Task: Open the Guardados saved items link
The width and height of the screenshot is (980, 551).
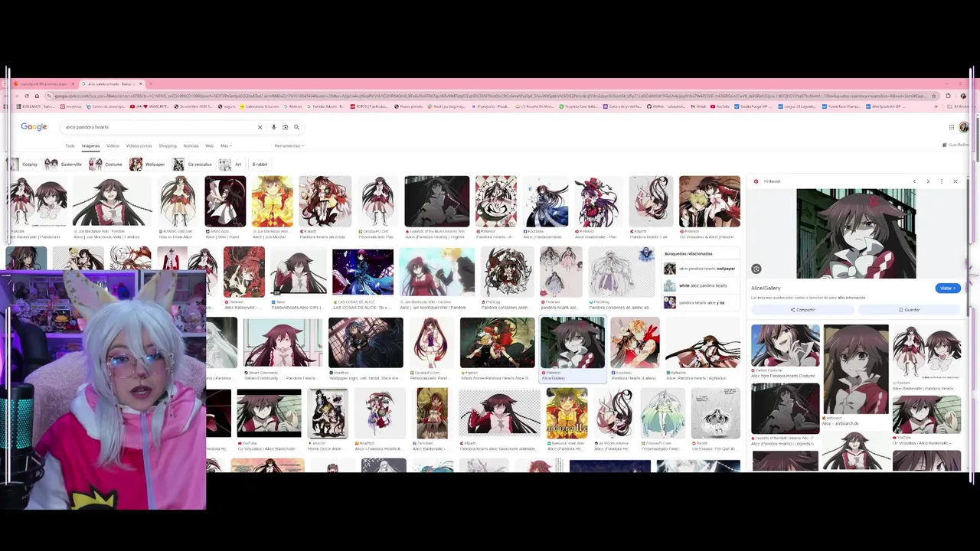Action: [x=955, y=145]
